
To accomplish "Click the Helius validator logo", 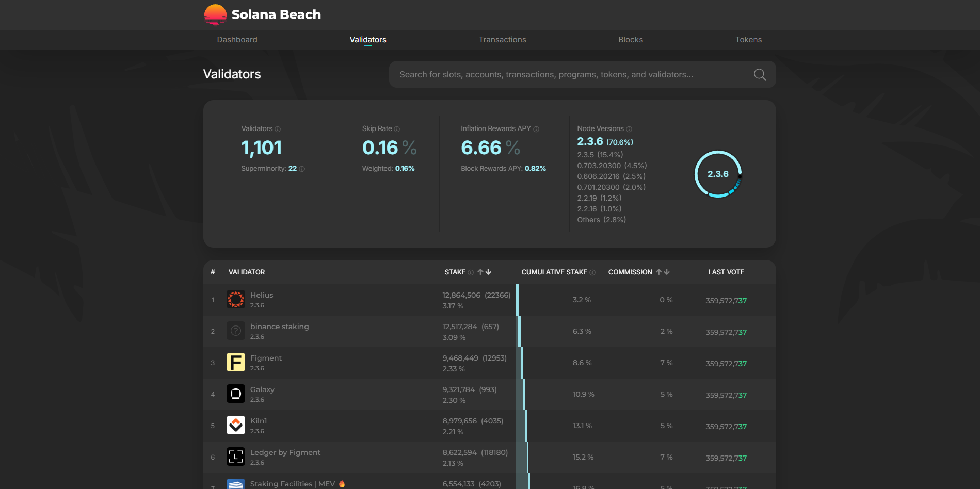I will point(236,300).
